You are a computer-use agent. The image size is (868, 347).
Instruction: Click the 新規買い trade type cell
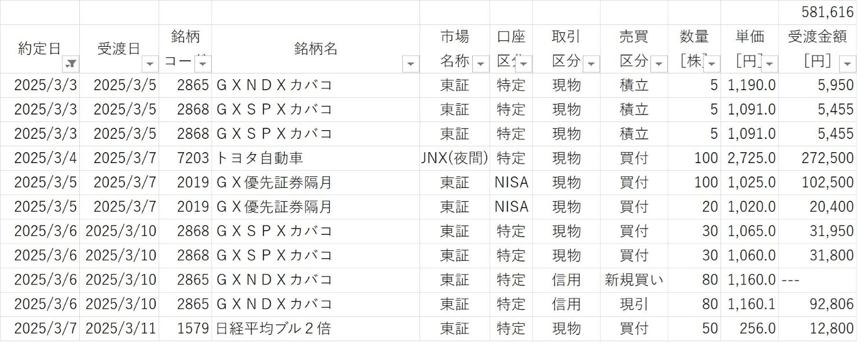point(634,280)
